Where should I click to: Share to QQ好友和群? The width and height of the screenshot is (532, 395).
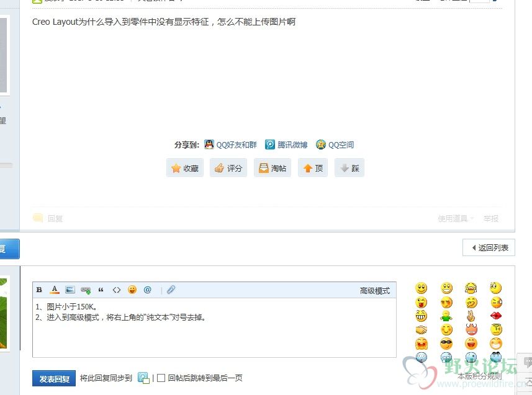pyautogui.click(x=230, y=144)
